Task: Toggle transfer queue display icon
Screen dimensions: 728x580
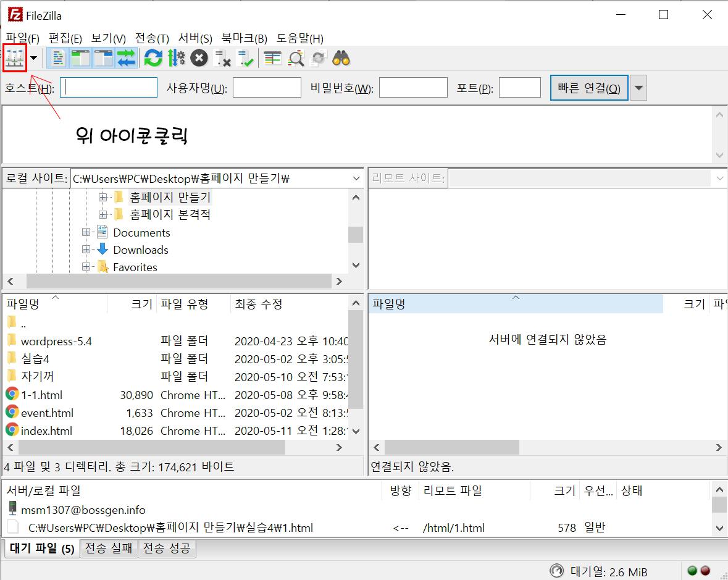Action: pyautogui.click(x=127, y=58)
